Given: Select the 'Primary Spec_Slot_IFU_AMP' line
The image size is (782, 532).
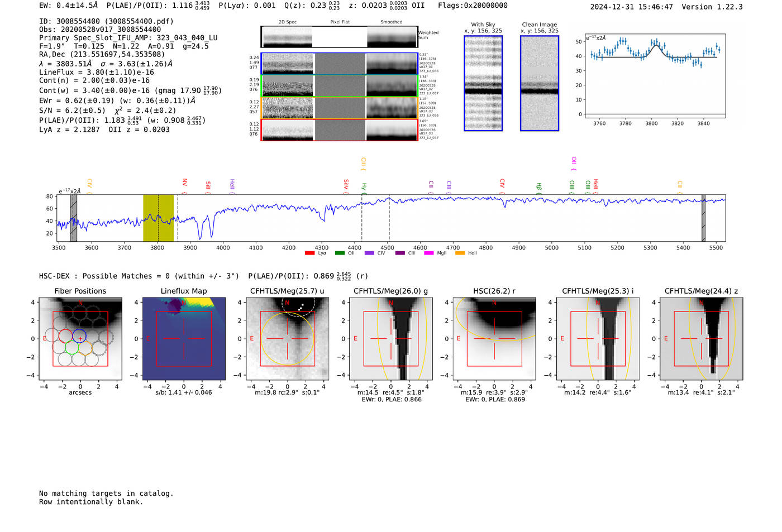Looking at the screenshot, I should coord(128,38).
